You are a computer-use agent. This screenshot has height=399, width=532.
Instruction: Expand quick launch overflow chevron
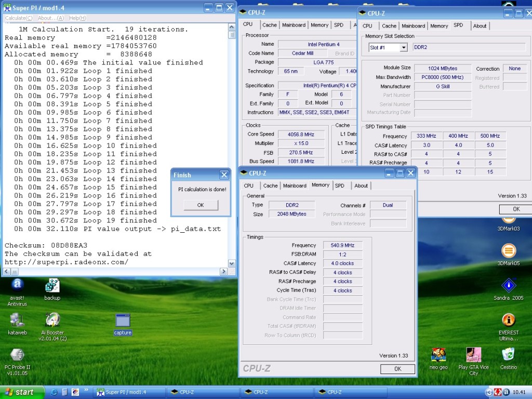(86, 390)
